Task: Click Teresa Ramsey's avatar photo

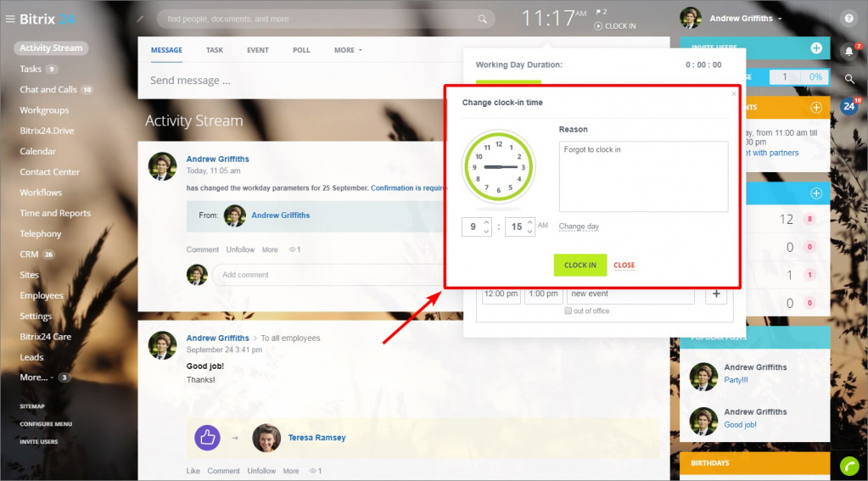Action: [x=266, y=438]
